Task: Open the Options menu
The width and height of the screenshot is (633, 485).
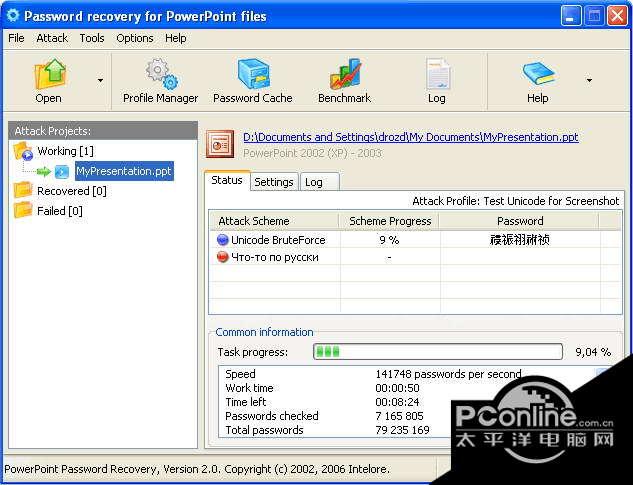Action: click(135, 38)
